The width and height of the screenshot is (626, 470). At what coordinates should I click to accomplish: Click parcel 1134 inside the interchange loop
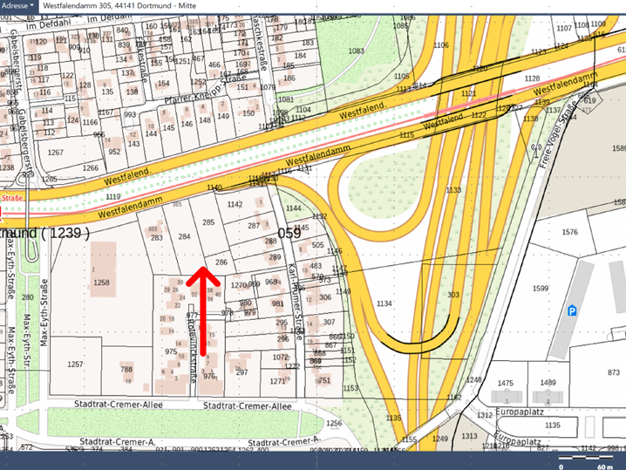click(383, 304)
